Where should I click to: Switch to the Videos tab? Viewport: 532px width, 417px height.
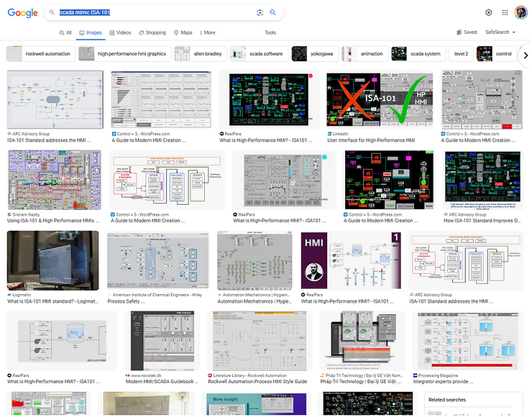120,32
